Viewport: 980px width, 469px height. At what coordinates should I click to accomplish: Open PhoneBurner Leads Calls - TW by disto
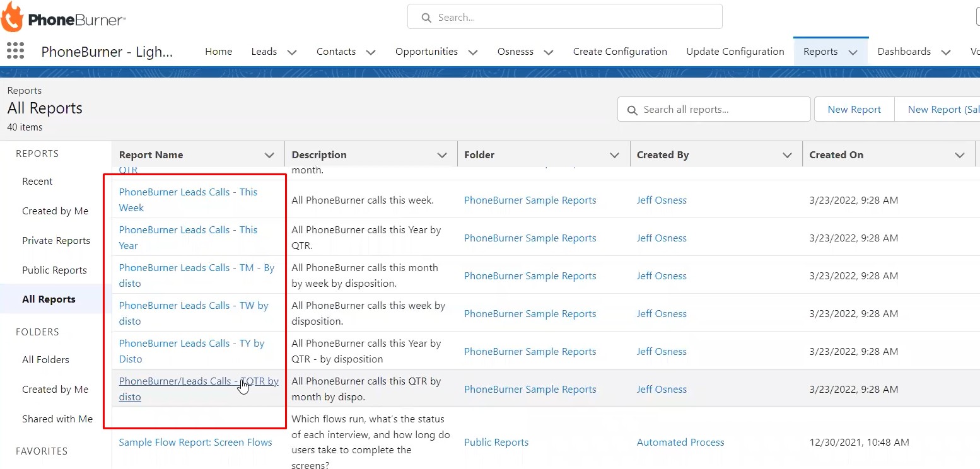[x=194, y=313]
